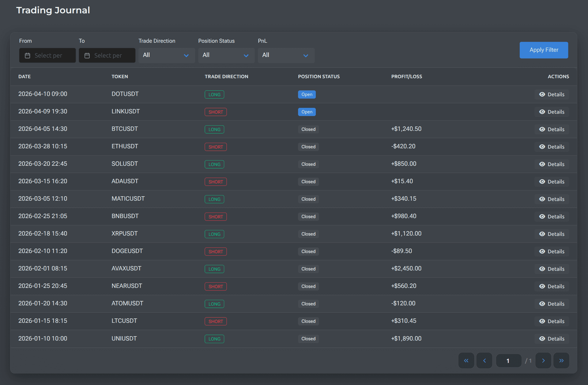Screen dimensions: 588x385
Task: Click the -$89.50 loss value
Action: point(401,251)
